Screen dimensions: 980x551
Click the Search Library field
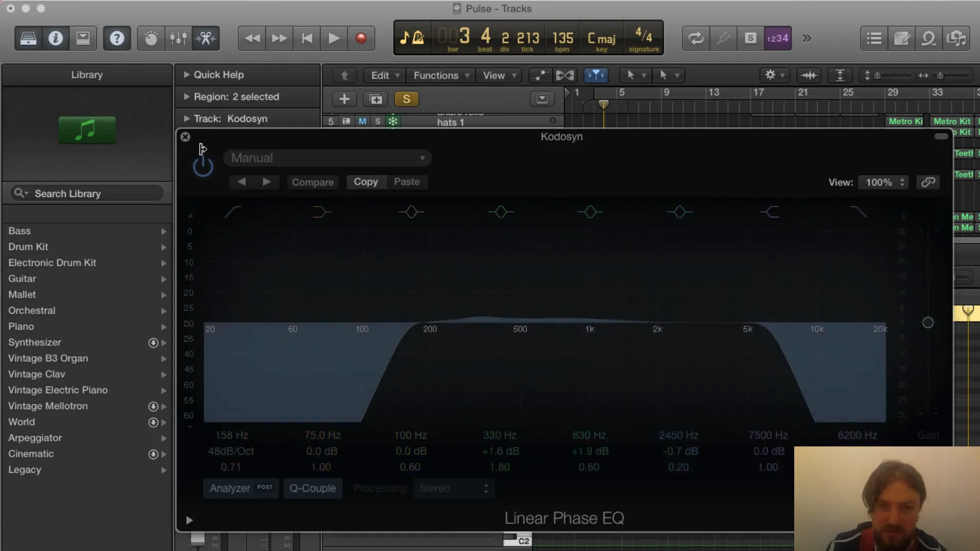tap(87, 193)
